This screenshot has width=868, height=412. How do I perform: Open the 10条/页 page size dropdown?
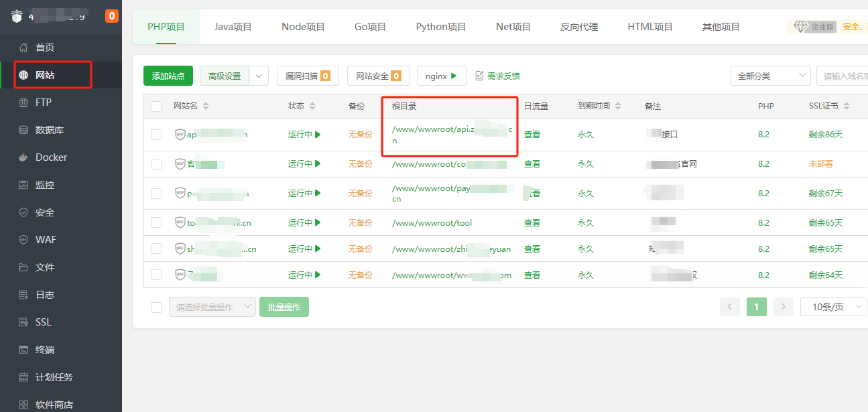[x=834, y=307]
